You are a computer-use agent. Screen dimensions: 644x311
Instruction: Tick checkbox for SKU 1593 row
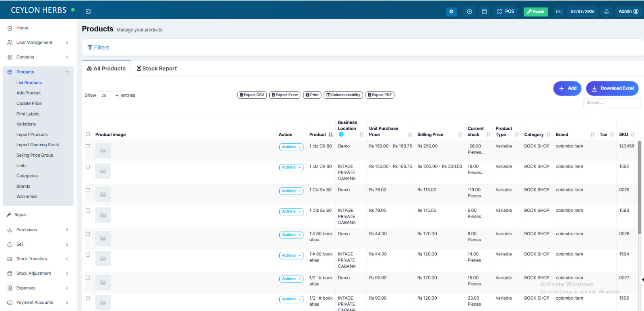[x=88, y=211]
